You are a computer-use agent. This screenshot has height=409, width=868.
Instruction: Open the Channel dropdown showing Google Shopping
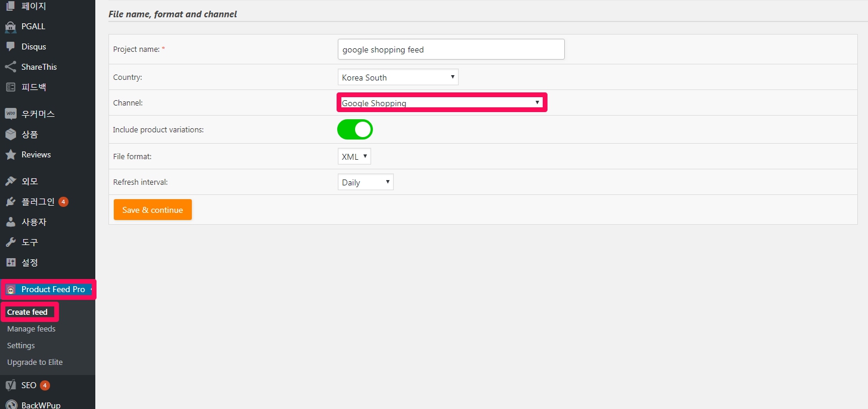(441, 103)
